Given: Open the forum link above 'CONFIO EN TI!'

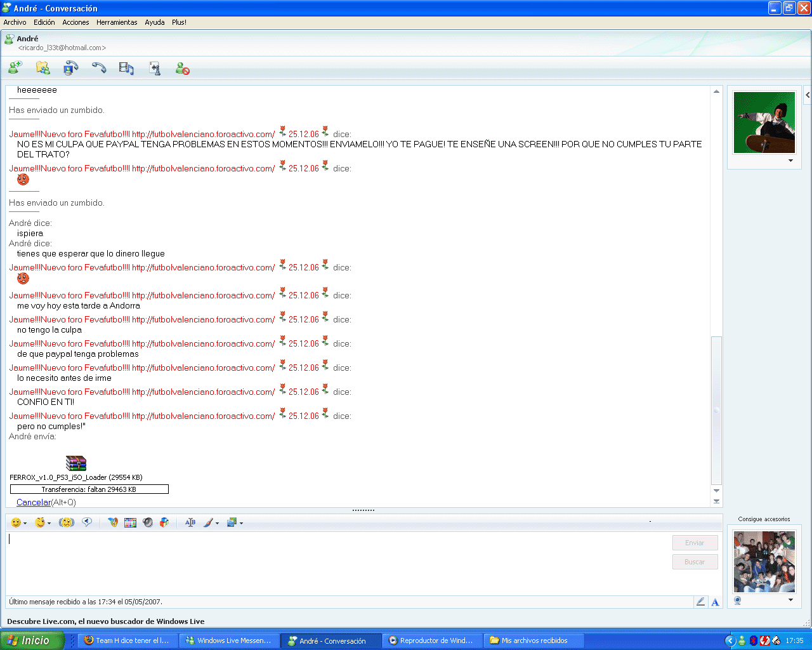Looking at the screenshot, I should point(204,392).
